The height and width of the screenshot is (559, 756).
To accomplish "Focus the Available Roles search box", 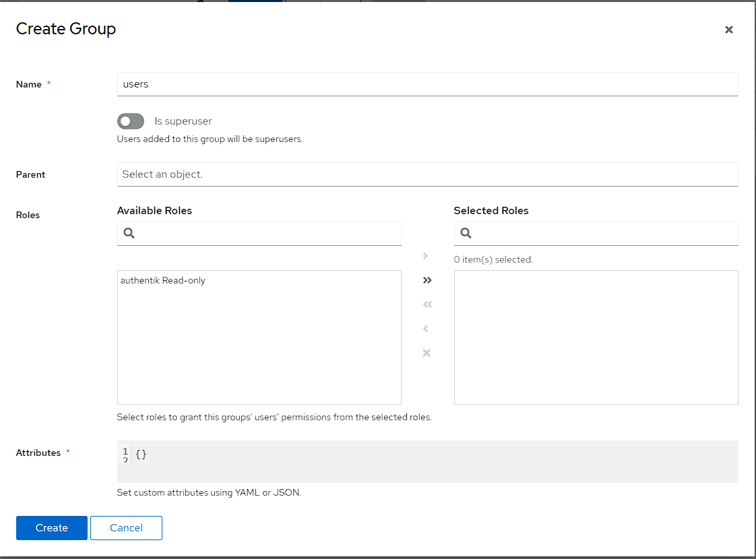I will coord(268,234).
